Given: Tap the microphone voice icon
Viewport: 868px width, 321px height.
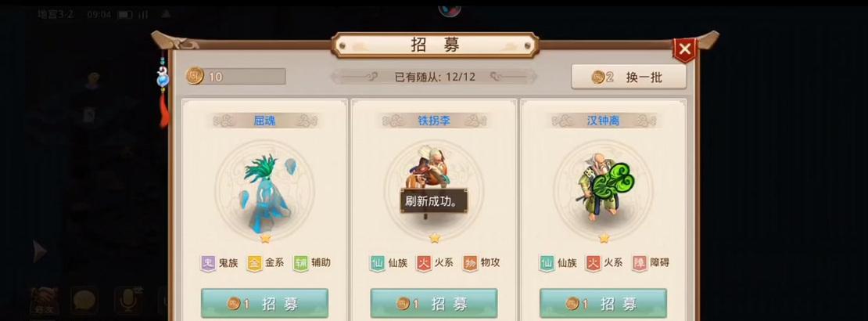Looking at the screenshot, I should [128, 301].
